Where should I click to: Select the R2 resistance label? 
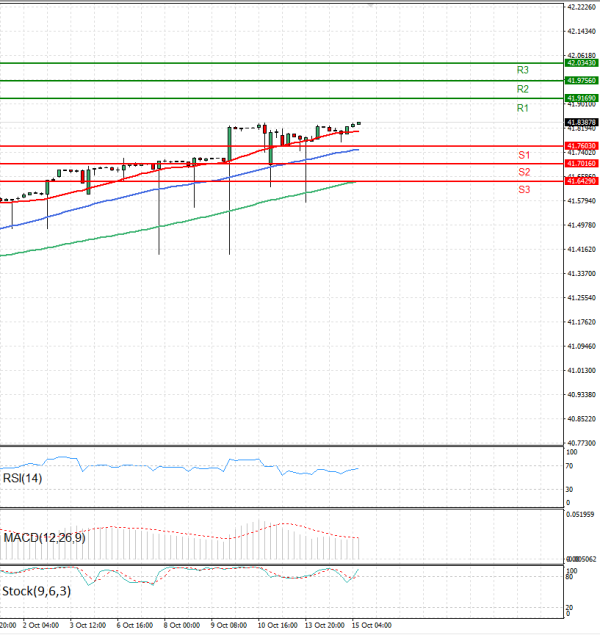522,89
